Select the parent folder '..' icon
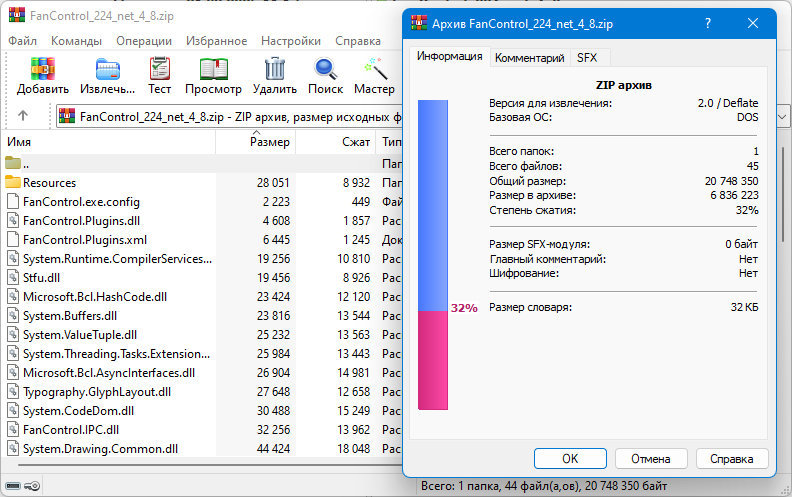Viewport: 792px width, 497px height. [x=13, y=163]
